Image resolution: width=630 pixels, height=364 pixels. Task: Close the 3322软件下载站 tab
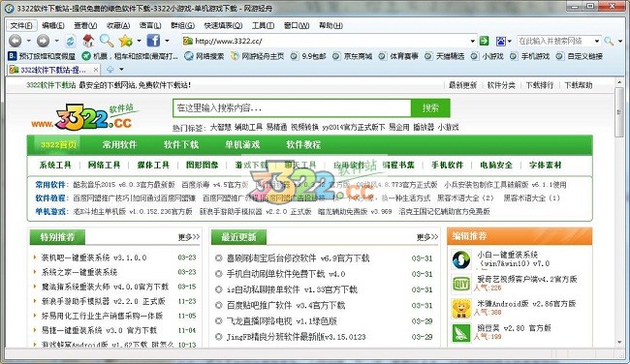96,70
